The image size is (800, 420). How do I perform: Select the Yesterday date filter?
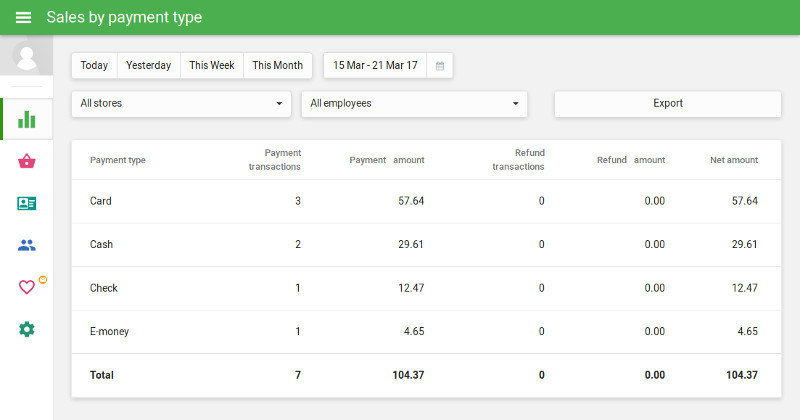pos(148,66)
